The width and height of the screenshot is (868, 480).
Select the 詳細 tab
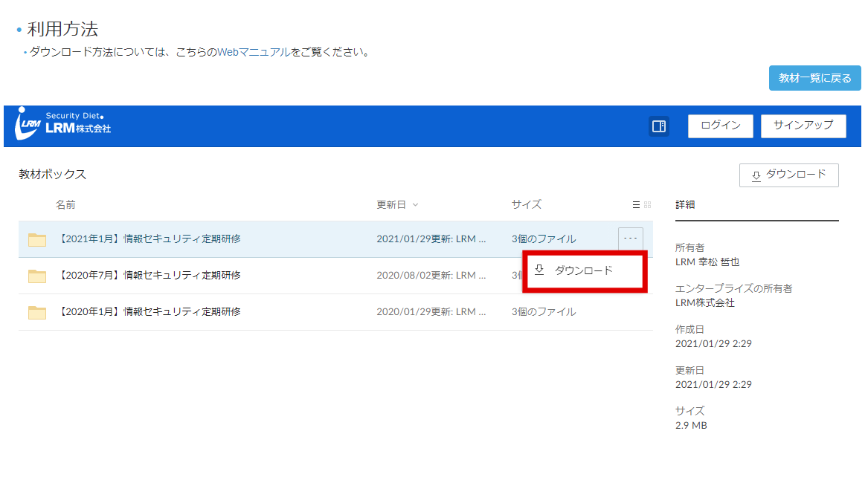(685, 204)
